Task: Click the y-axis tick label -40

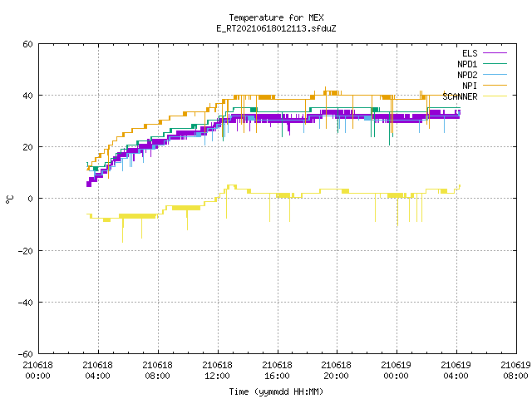Action: point(26,303)
